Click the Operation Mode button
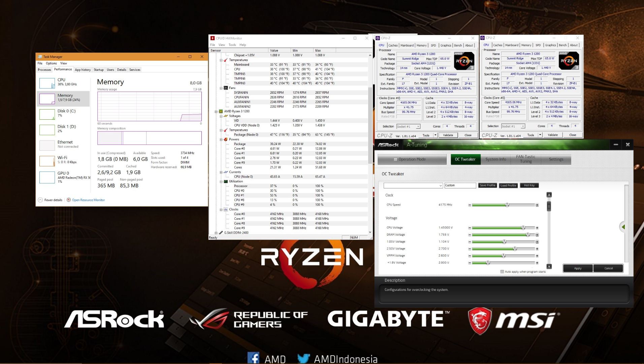 412,159
